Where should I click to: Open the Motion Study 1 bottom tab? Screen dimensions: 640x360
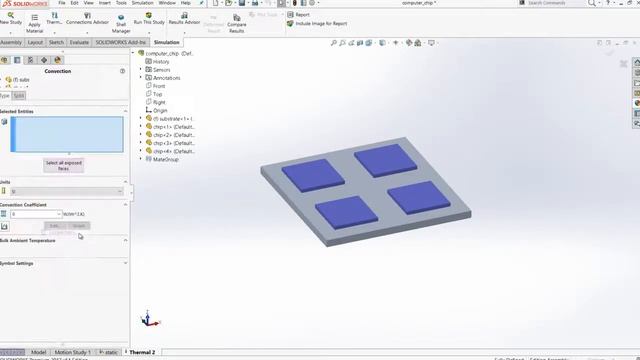point(72,352)
